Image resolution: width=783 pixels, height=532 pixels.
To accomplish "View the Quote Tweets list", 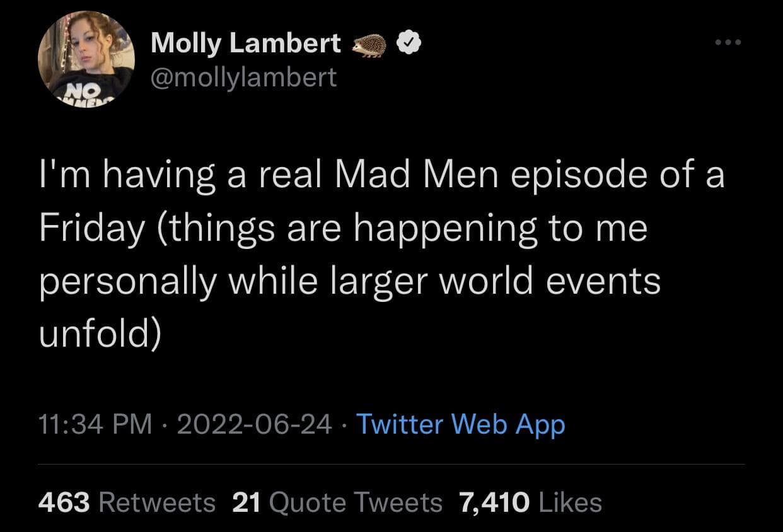I will tap(356, 502).
